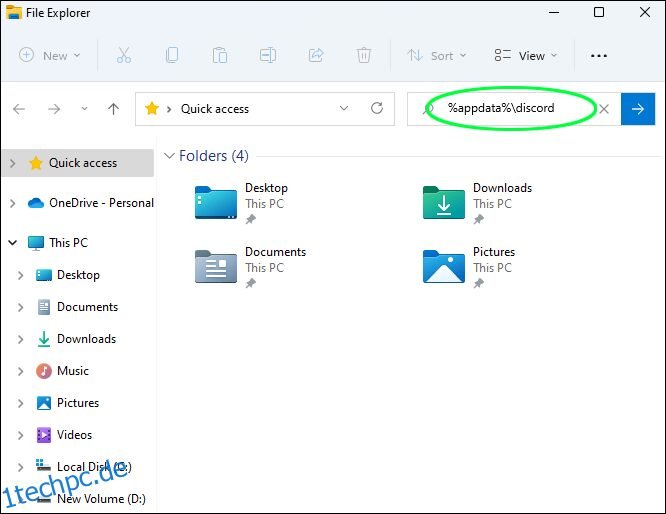Expand the OneDrive - Personal node
The image size is (666, 514).
pos(12,203)
